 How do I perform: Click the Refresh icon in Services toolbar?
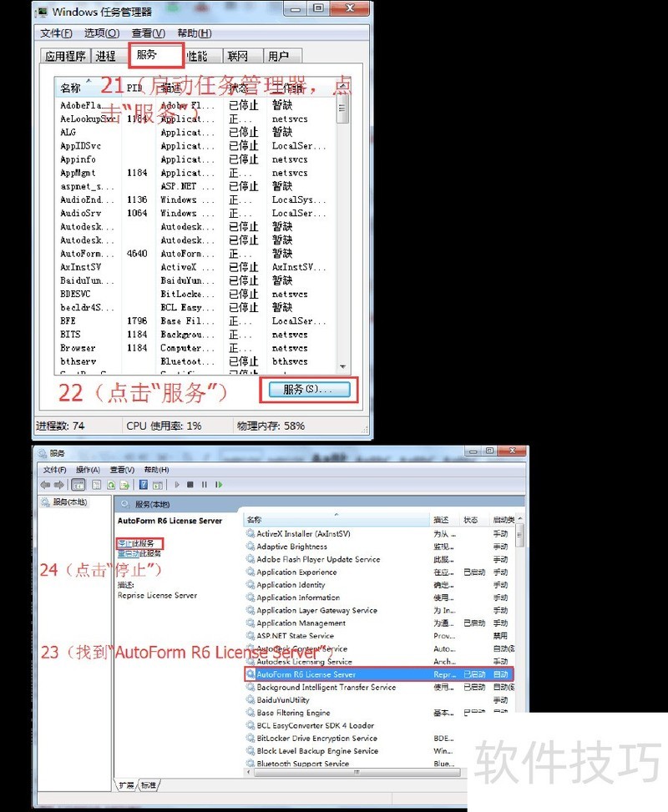tap(111, 485)
